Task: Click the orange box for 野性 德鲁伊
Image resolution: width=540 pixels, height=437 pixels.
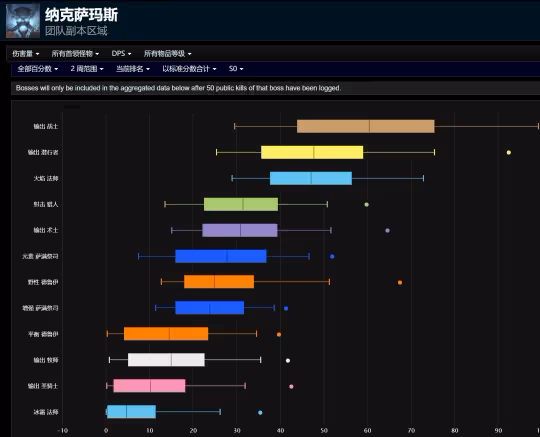Action: [219, 282]
